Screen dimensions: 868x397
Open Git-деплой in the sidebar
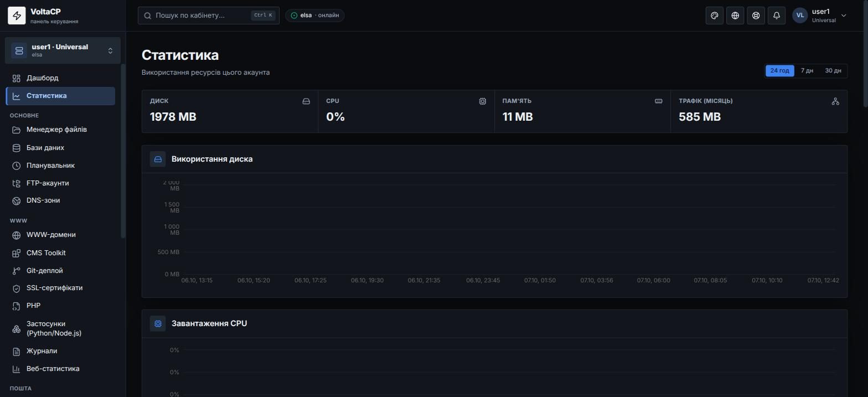[x=60, y=271]
